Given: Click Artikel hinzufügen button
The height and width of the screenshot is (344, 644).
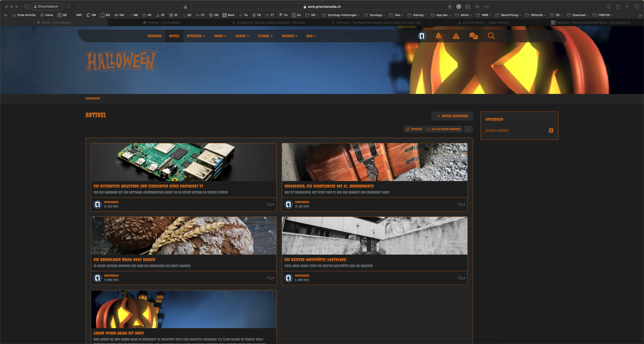Looking at the screenshot, I should (452, 116).
